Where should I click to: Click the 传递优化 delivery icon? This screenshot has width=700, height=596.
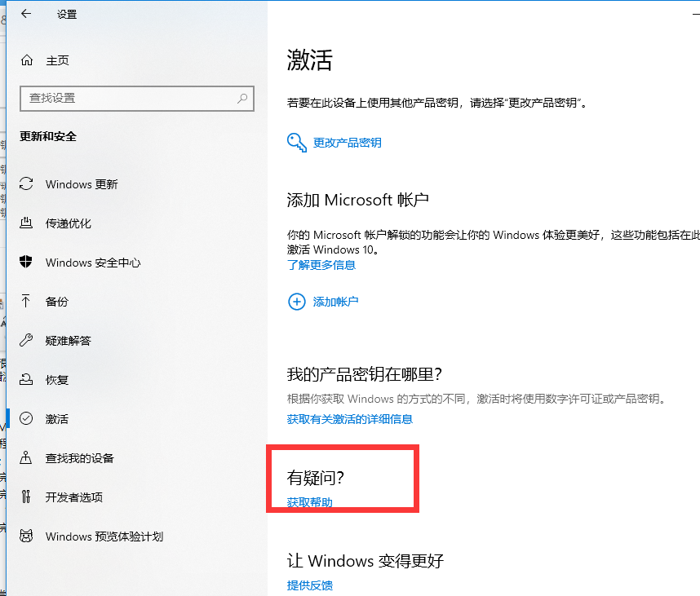pos(26,223)
